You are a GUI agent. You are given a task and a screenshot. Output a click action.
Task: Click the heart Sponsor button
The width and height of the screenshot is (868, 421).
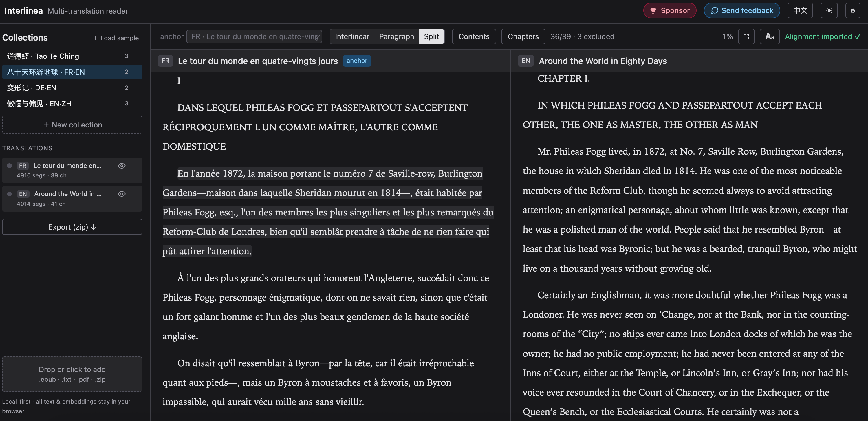(670, 10)
